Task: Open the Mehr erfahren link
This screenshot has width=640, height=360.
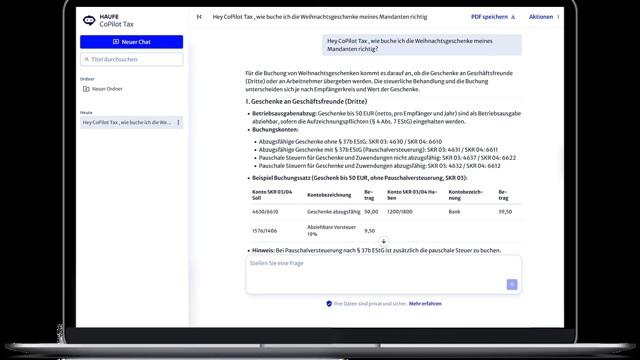Action: coord(425,304)
